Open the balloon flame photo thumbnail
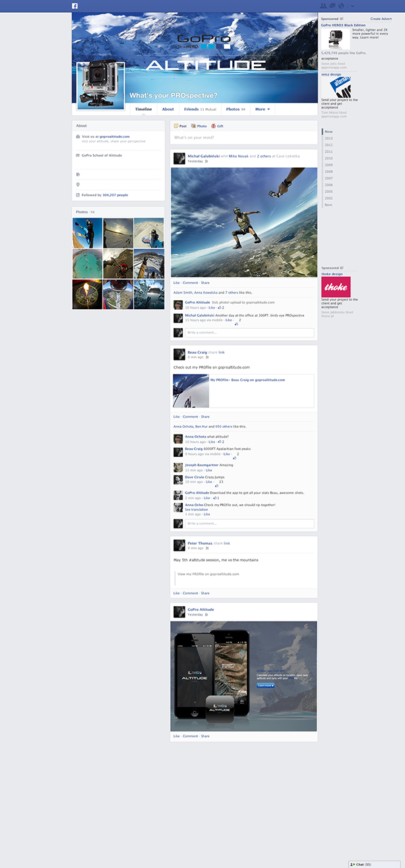 pos(88,294)
